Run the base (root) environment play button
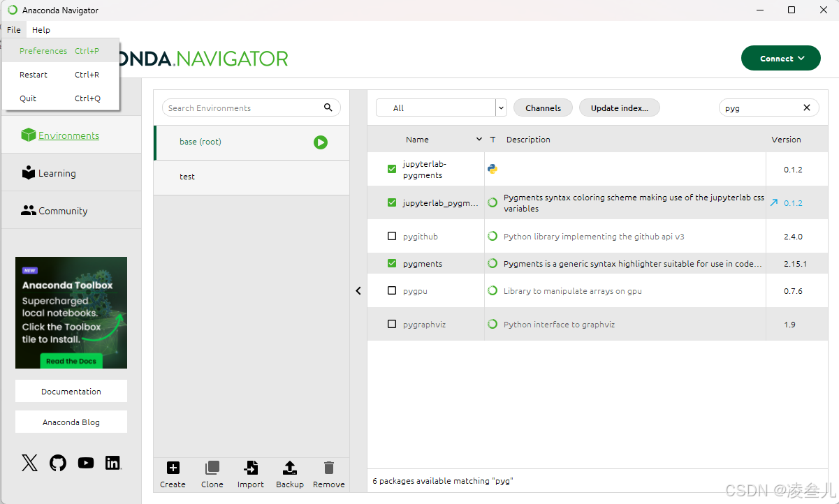Viewport: 839px width, 504px height. (x=321, y=142)
